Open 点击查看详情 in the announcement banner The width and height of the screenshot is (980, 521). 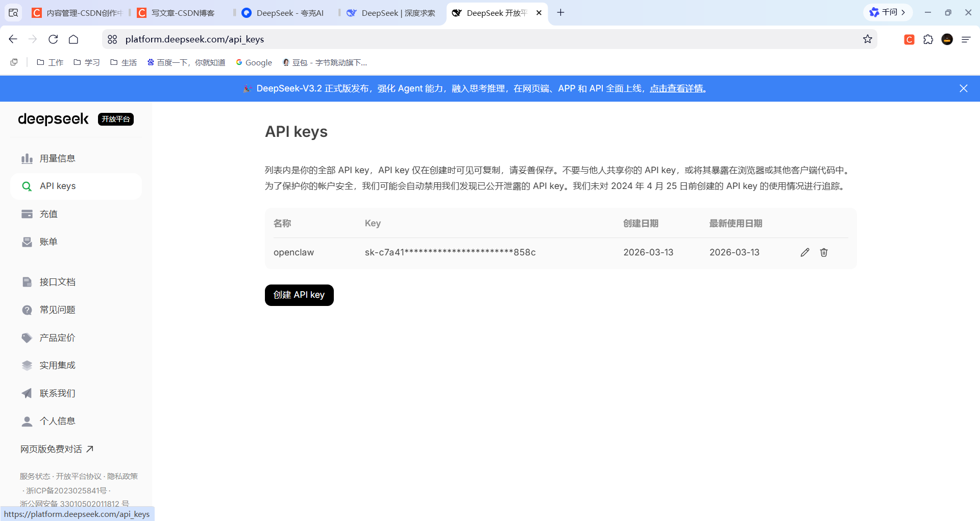pyautogui.click(x=677, y=88)
